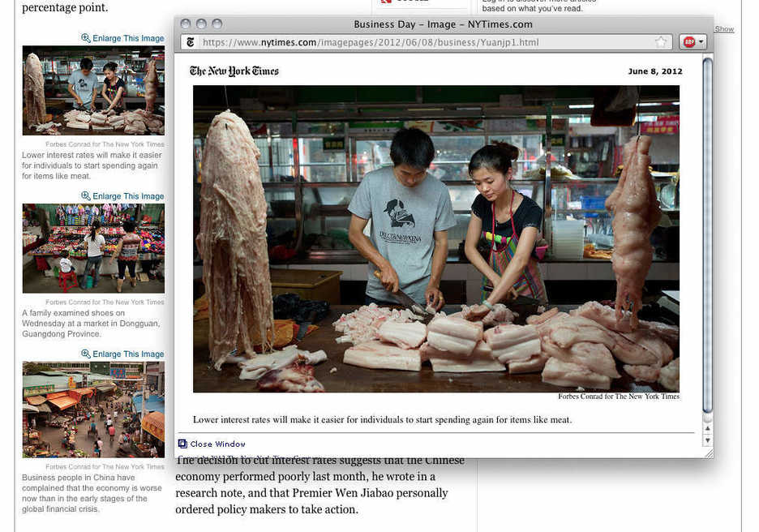This screenshot has height=532, width=759.
Task: Open the meat stall thumbnail in the article sidebar
Action: click(93, 91)
